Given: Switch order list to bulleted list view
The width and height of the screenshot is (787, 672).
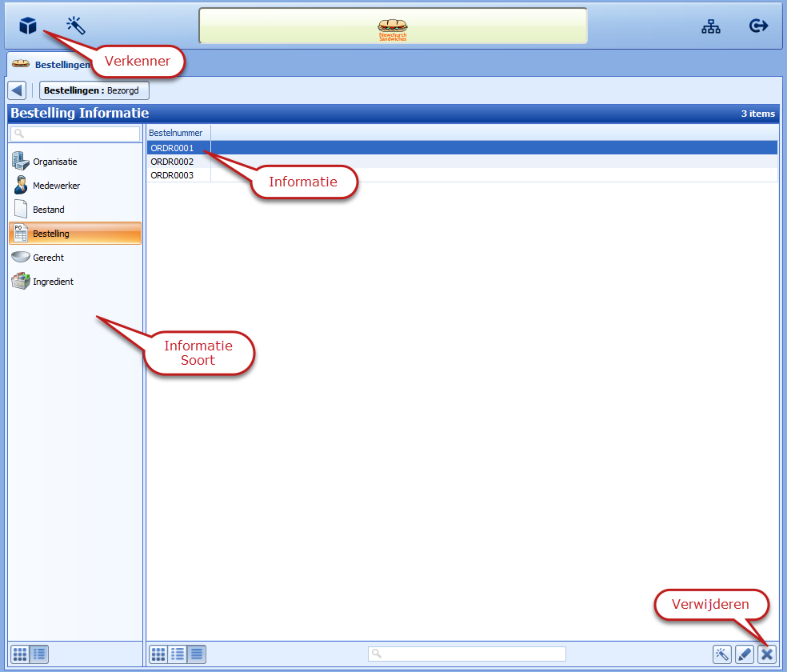Looking at the screenshot, I should click(178, 654).
